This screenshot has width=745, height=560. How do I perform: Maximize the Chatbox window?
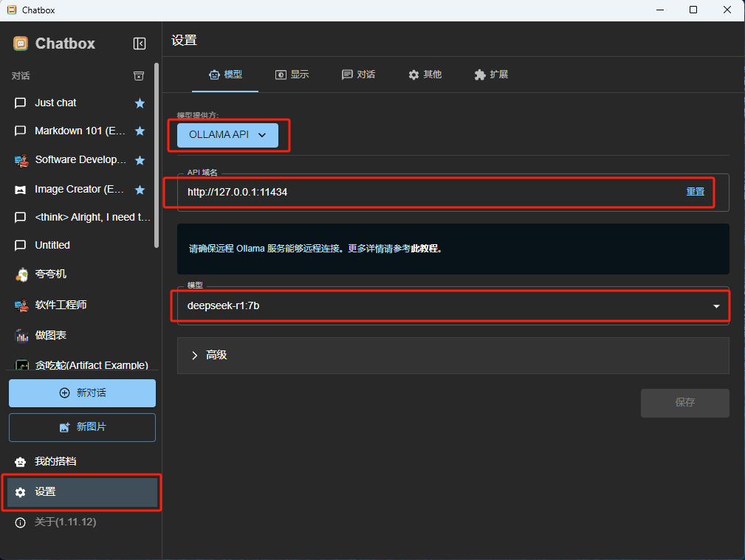click(693, 10)
